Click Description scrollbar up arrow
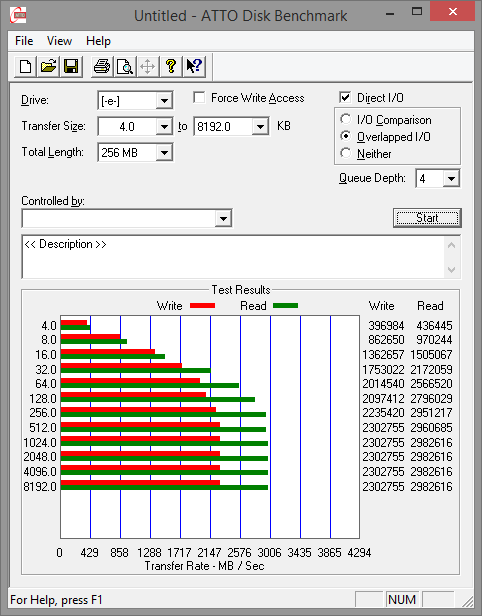This screenshot has height=616, width=482. (x=451, y=246)
